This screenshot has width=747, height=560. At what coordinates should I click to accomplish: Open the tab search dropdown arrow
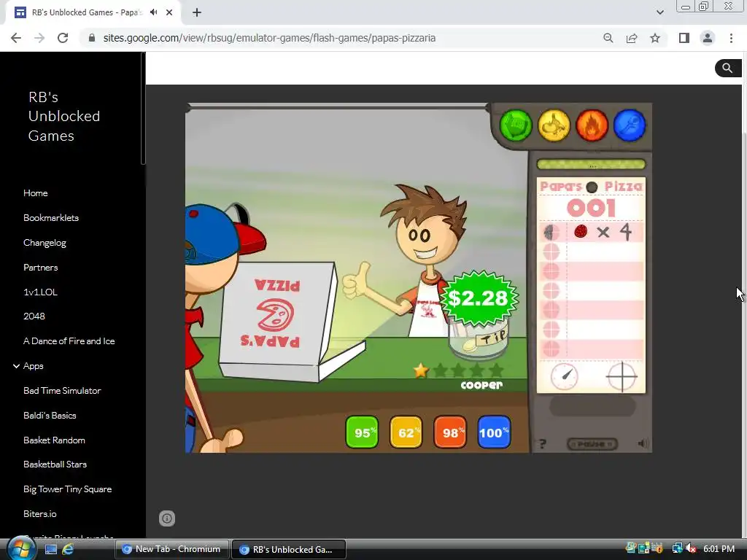tap(659, 12)
